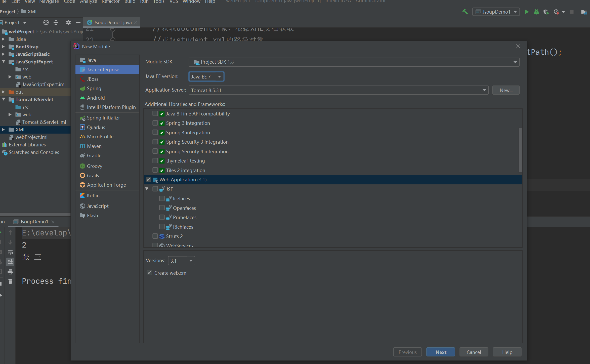
Task: Open the Application Server Tomcat dropdown
Action: click(x=339, y=90)
